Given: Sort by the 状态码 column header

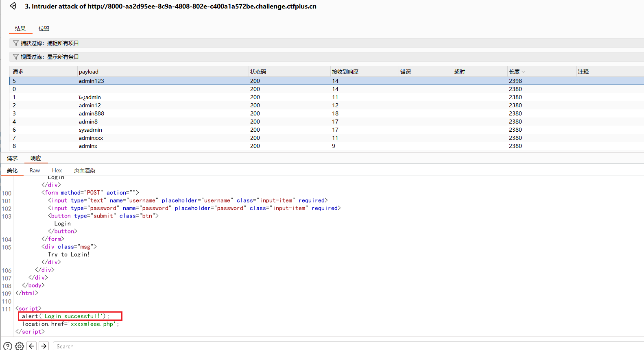Looking at the screenshot, I should click(258, 72).
